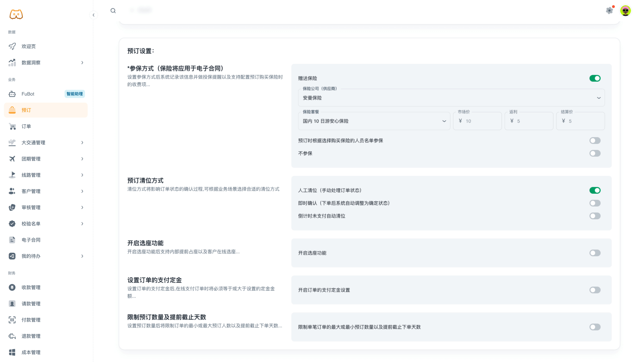Click the rocket icon for 欢迎页
Image resolution: width=644 pixels, height=362 pixels.
(12, 46)
